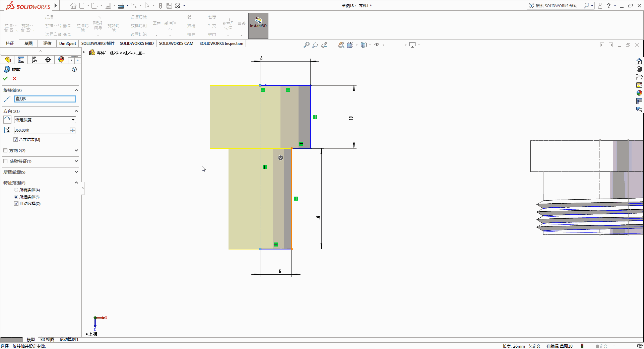Toggle the 合并结果(M) merge result checkbox

[15, 140]
